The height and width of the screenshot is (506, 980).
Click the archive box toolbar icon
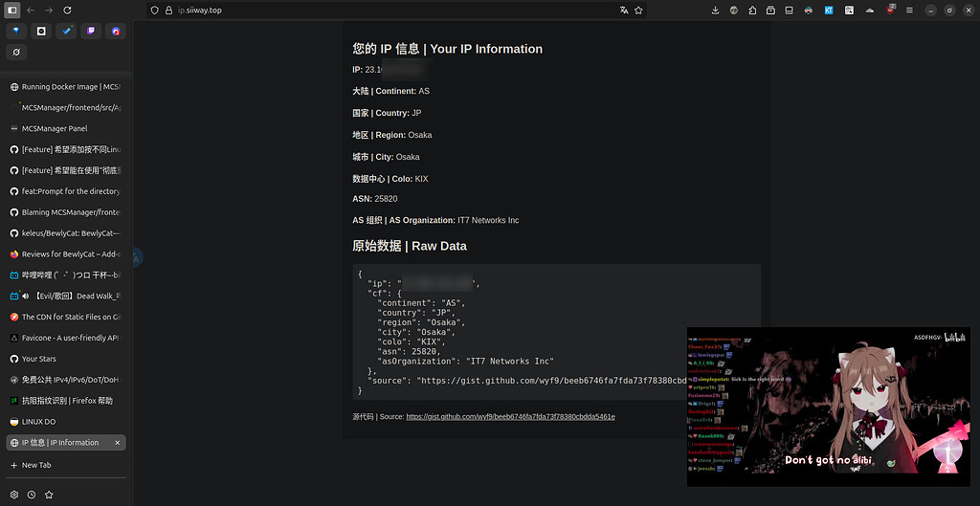[x=771, y=10]
